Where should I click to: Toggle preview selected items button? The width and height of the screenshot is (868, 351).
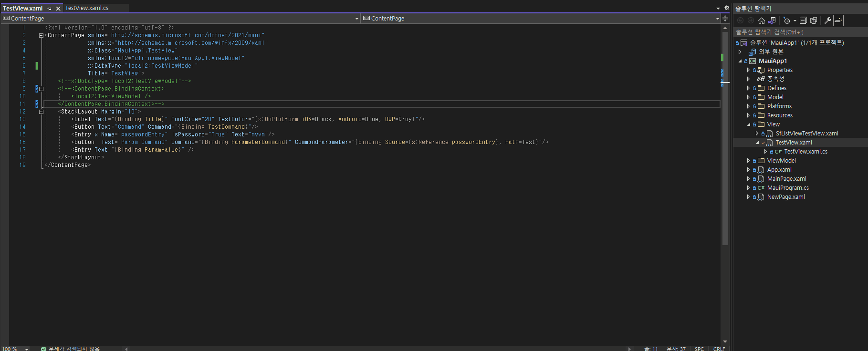click(x=838, y=21)
